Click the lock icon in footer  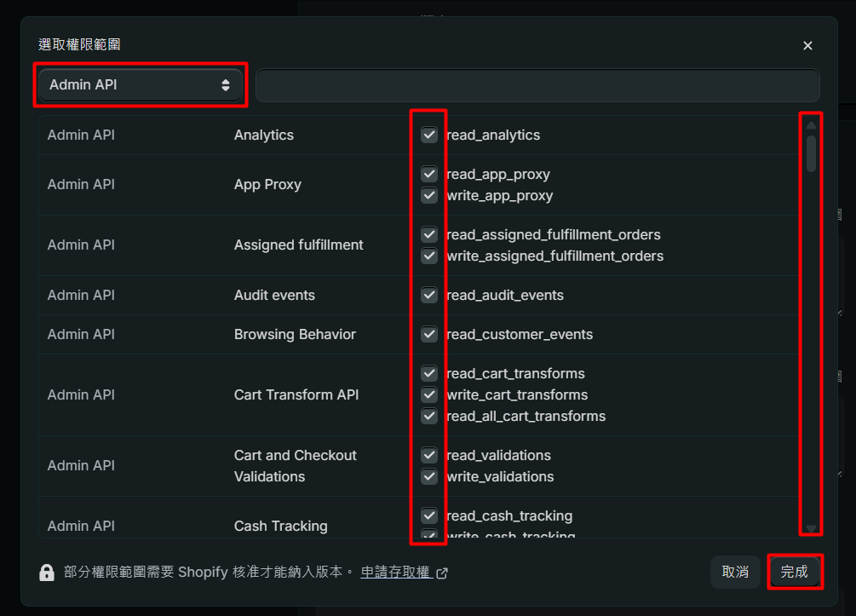click(47, 573)
